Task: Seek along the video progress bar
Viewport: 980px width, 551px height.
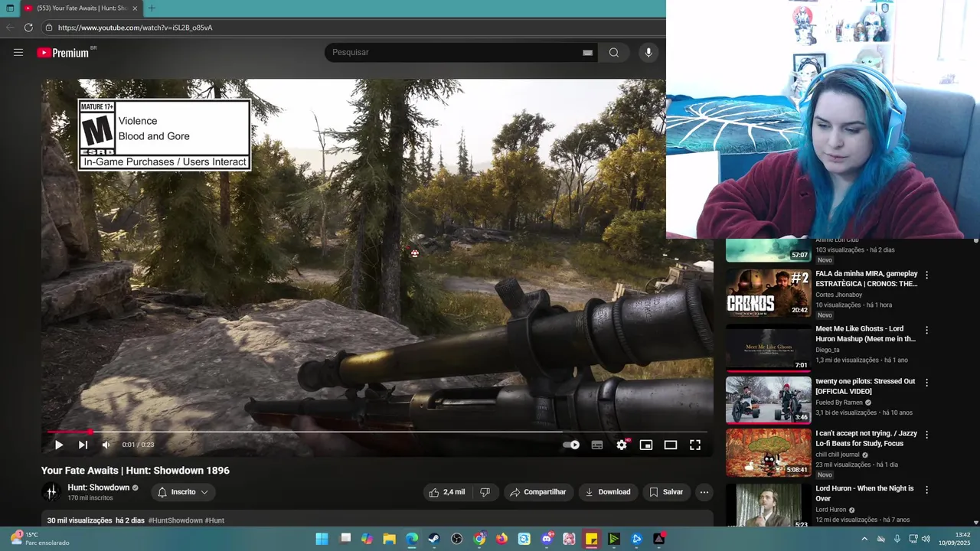Action: click(377, 432)
